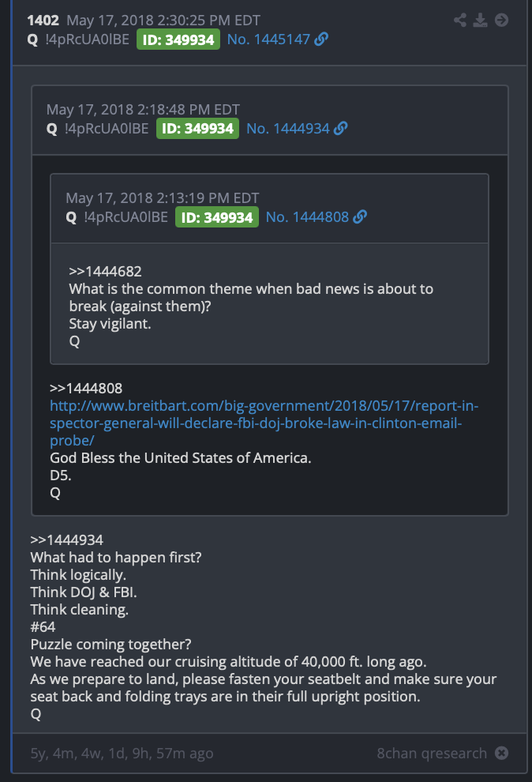The width and height of the screenshot is (532, 782).
Task: Select the ID: 349934 badge in middle quote
Action: [x=198, y=129]
